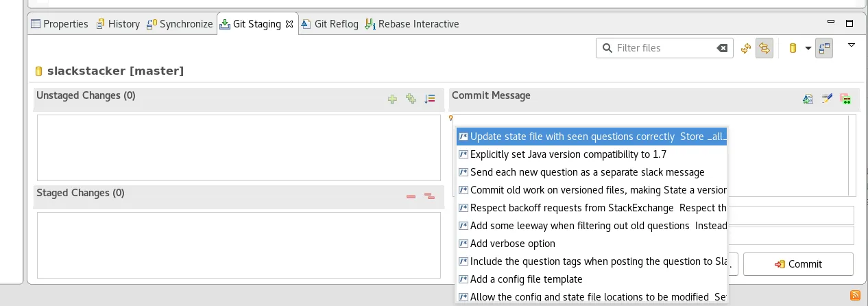The width and height of the screenshot is (868, 306).
Task: Toggle the column layout button
Action: (x=824, y=48)
